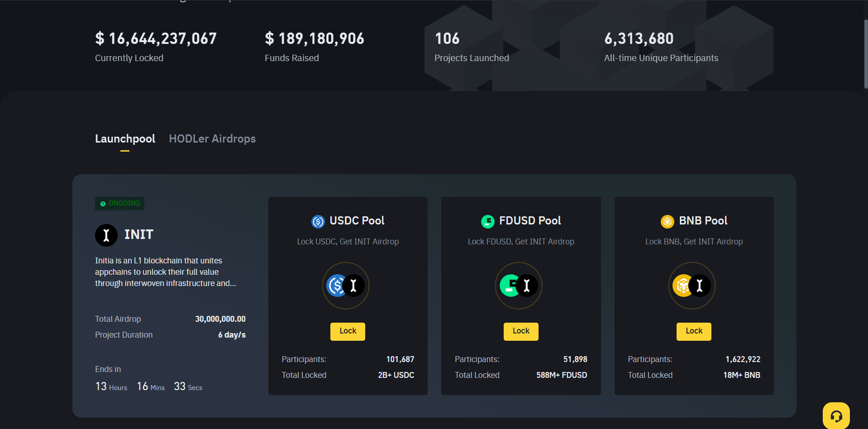Viewport: 868px width, 429px height.
Task: Click the page vertical scrollbar
Action: point(865,54)
